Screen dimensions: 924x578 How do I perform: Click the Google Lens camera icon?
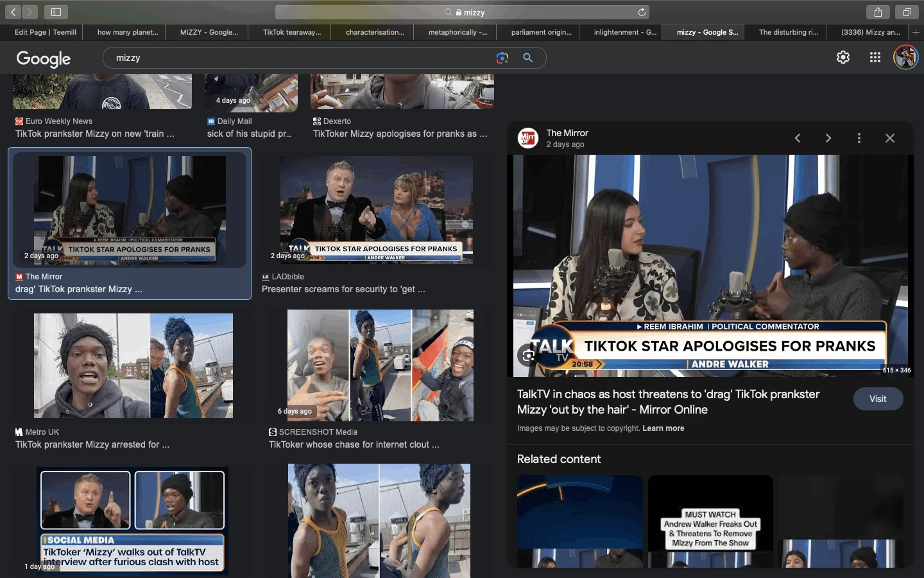[x=502, y=58]
